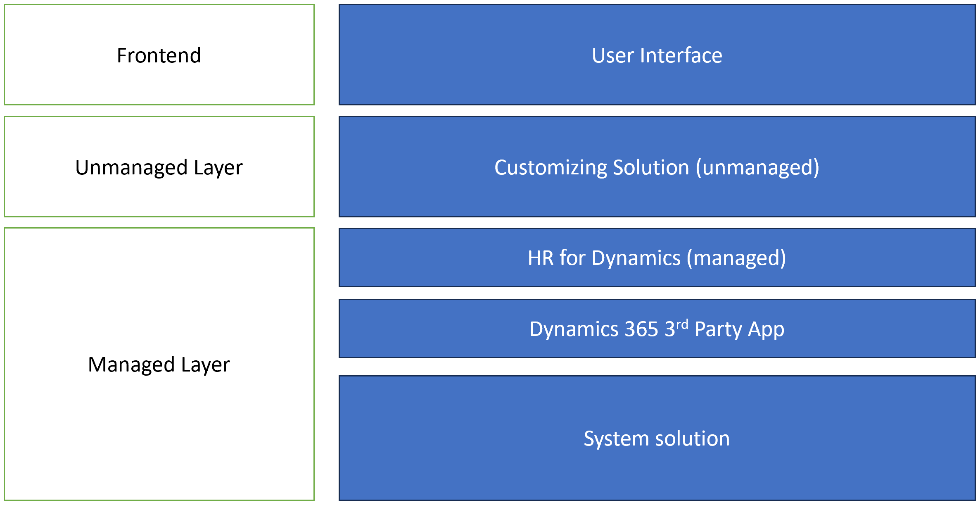Screen dimensions: 980x505
Task: Click the word "(managed)" in HR block
Action: 736,258
